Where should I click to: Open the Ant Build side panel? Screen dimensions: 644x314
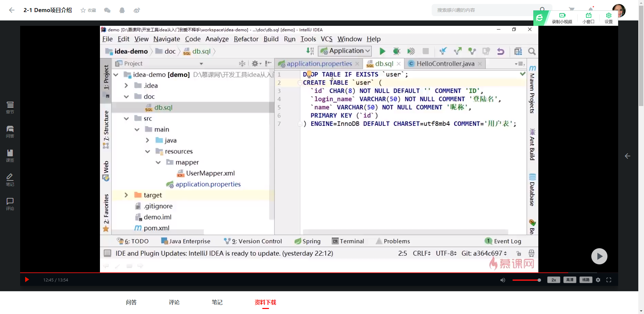coord(532,144)
